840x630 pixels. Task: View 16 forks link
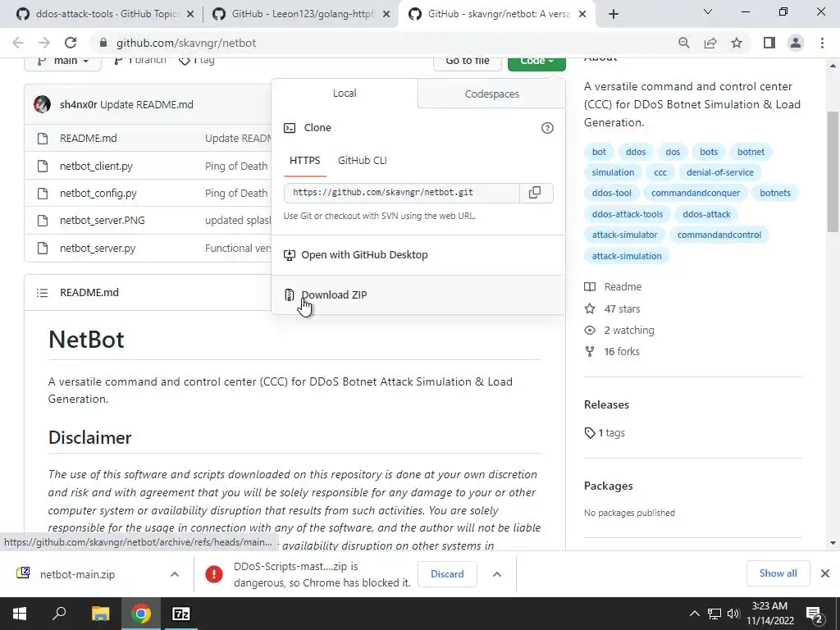[x=612, y=352]
